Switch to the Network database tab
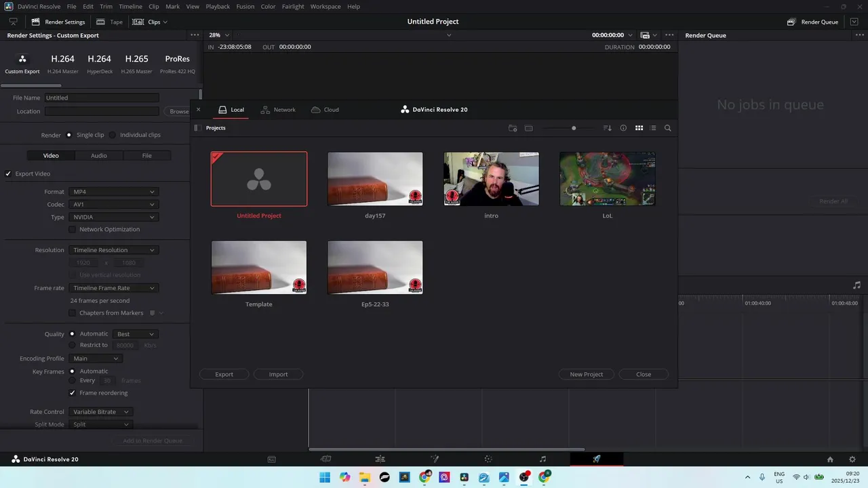This screenshot has height=488, width=868. (x=279, y=110)
